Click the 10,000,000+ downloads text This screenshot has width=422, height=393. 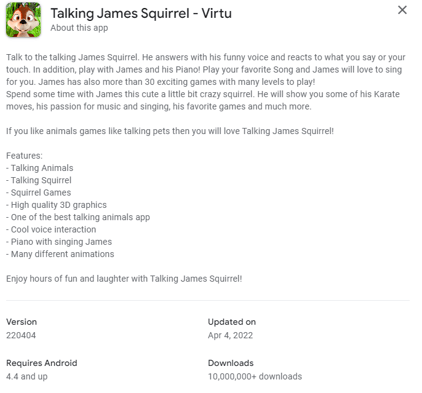(x=255, y=377)
